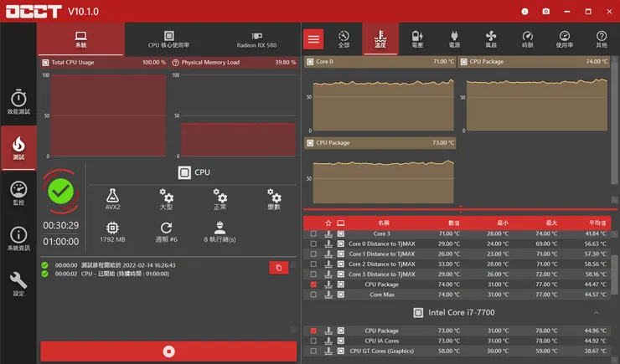Click graph display icon in Core Max row
Screen dimensions: 620x364
pyautogui.click(x=341, y=295)
